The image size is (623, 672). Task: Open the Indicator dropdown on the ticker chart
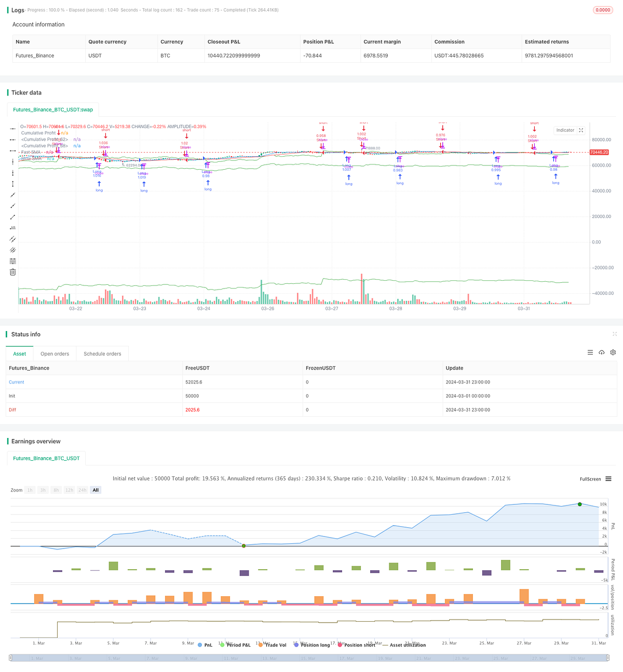tap(565, 130)
